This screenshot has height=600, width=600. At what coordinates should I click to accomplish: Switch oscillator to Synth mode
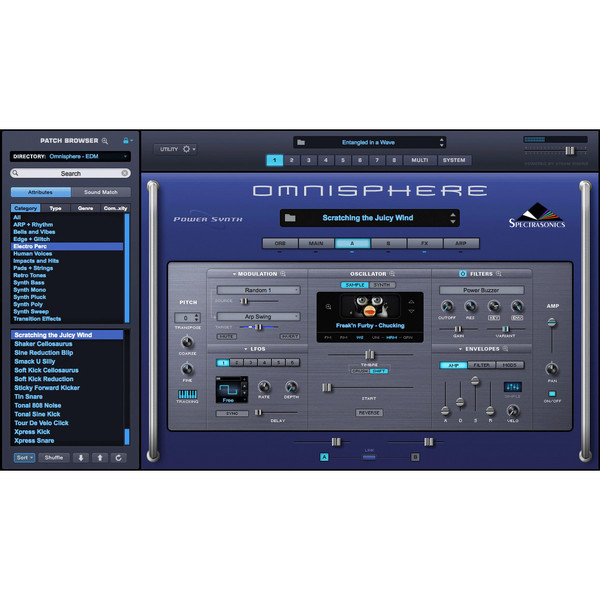point(382,285)
